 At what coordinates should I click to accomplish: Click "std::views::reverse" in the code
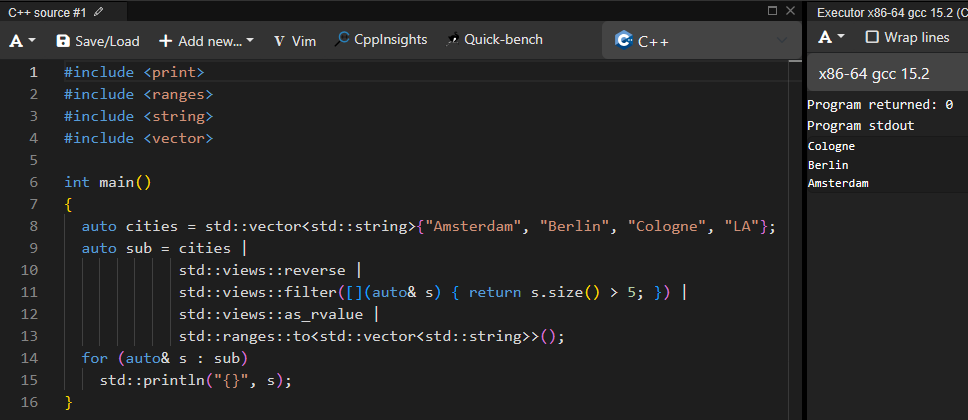262,270
